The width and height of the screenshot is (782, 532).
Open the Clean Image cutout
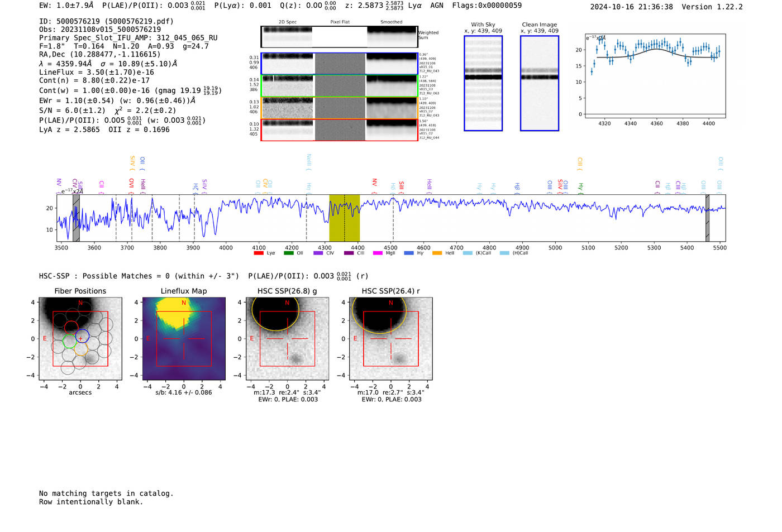point(540,83)
